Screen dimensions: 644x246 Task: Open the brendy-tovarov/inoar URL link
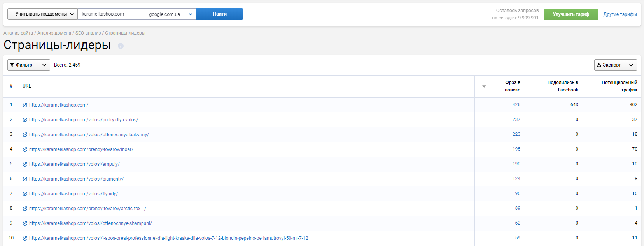tap(81, 149)
